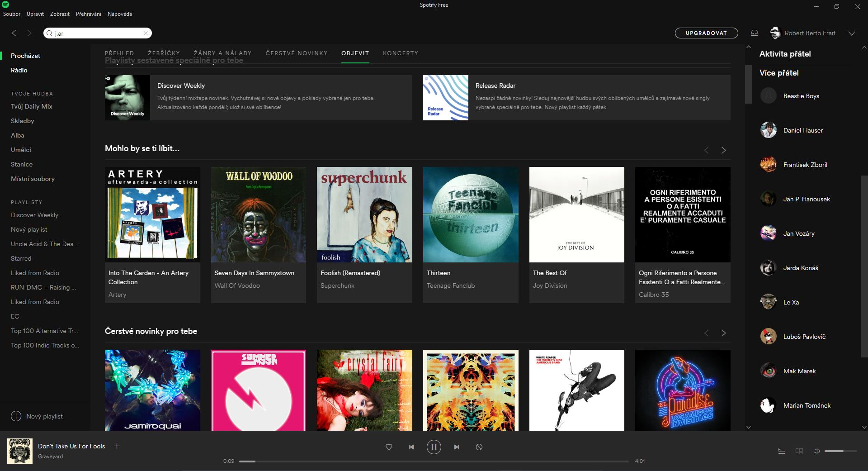This screenshot has width=868, height=471.
Task: Open Teenage Fanclub Thirteen album cover
Action: pos(471,214)
